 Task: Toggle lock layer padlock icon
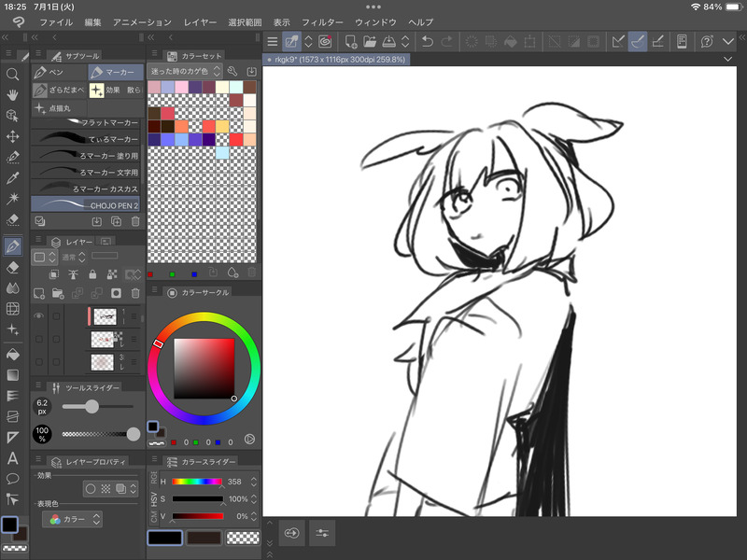92,274
